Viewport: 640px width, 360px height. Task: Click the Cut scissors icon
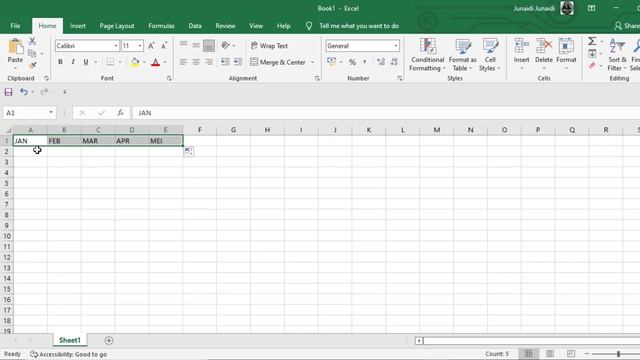(32, 41)
